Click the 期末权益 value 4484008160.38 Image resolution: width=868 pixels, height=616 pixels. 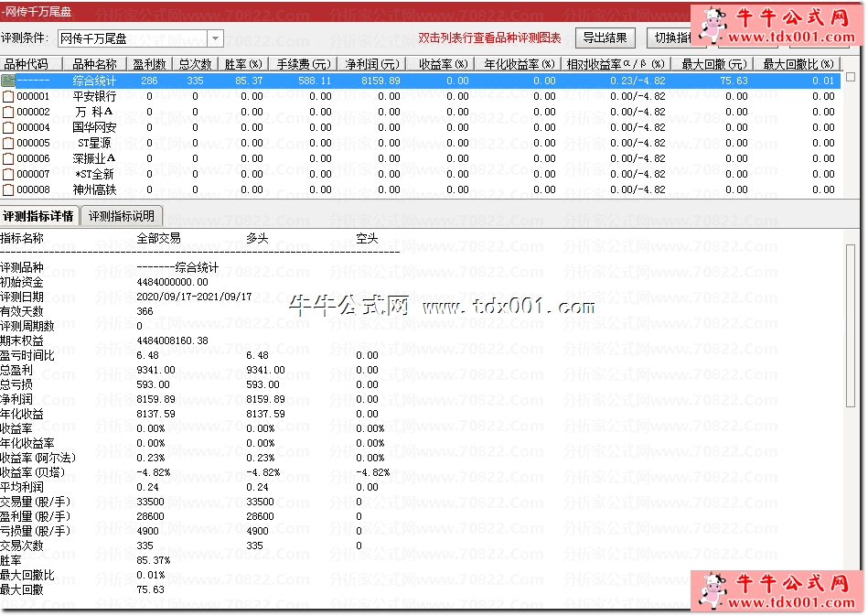(x=172, y=340)
